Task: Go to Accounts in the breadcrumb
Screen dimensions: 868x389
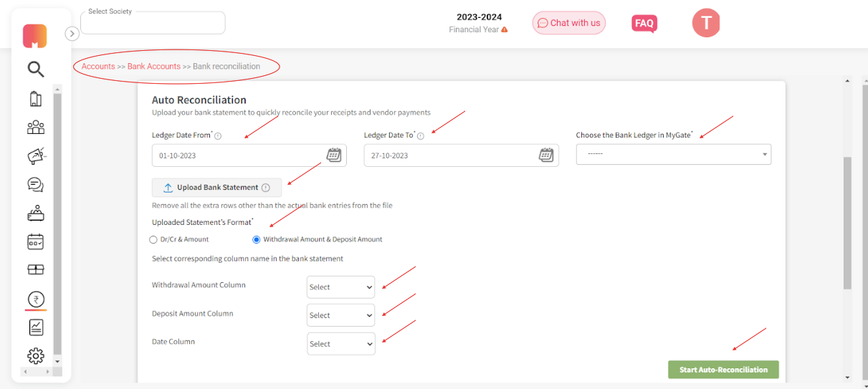Action: (98, 67)
